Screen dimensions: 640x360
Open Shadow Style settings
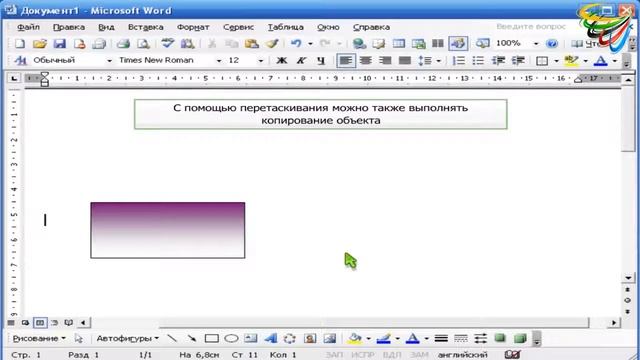click(x=500, y=338)
